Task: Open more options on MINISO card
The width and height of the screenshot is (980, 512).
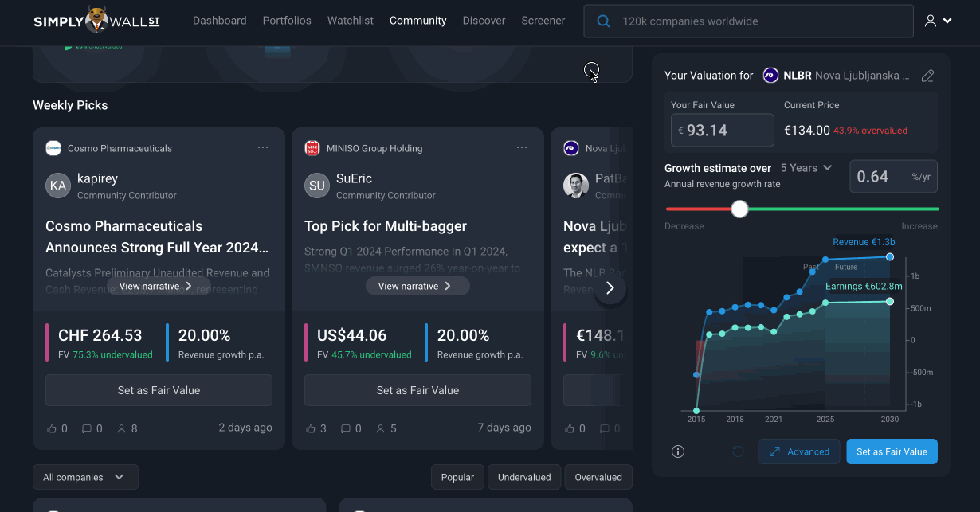Action: (x=522, y=148)
